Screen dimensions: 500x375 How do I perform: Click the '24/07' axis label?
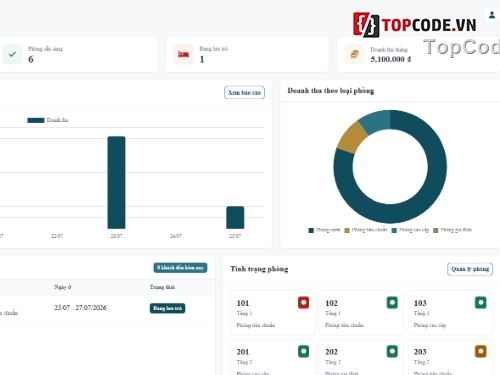click(176, 236)
